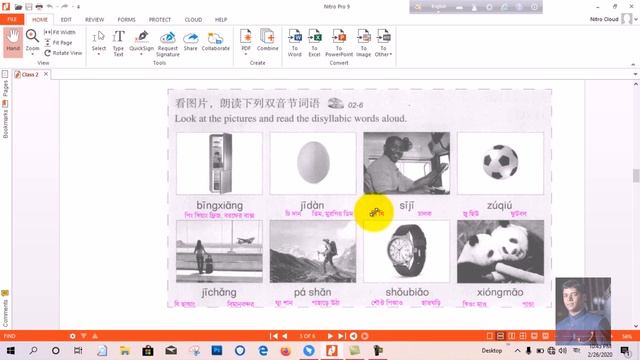Screen dimensions: 640x360
Task: Switch to the PROTECT ribbon tab
Action: (160, 20)
